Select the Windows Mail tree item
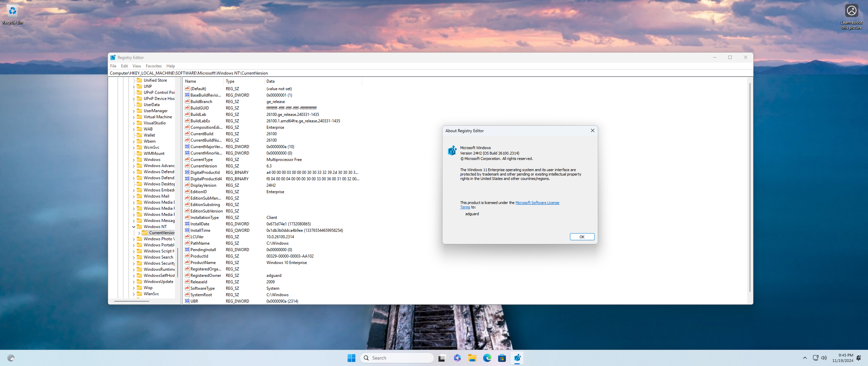This screenshot has width=868, height=366. pos(156,196)
